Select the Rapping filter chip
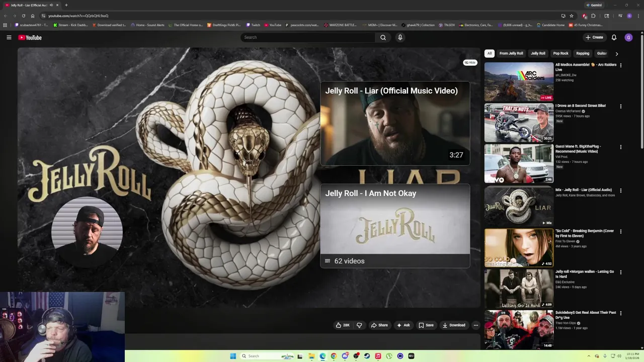The width and height of the screenshot is (644, 362). coord(583,53)
